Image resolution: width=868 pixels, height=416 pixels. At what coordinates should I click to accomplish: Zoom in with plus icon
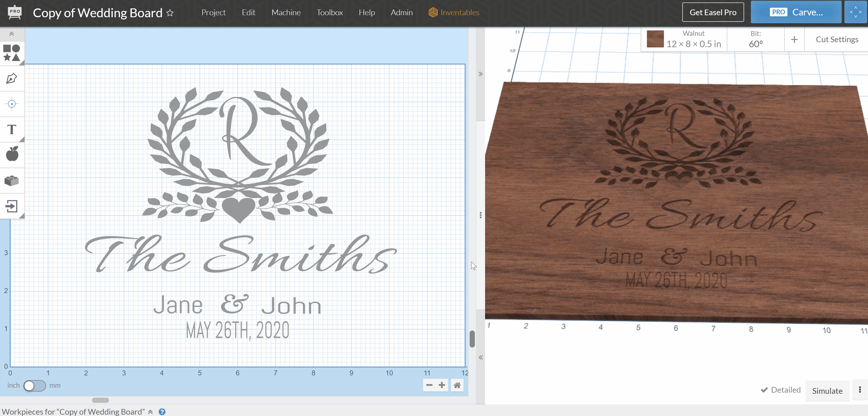coord(441,385)
